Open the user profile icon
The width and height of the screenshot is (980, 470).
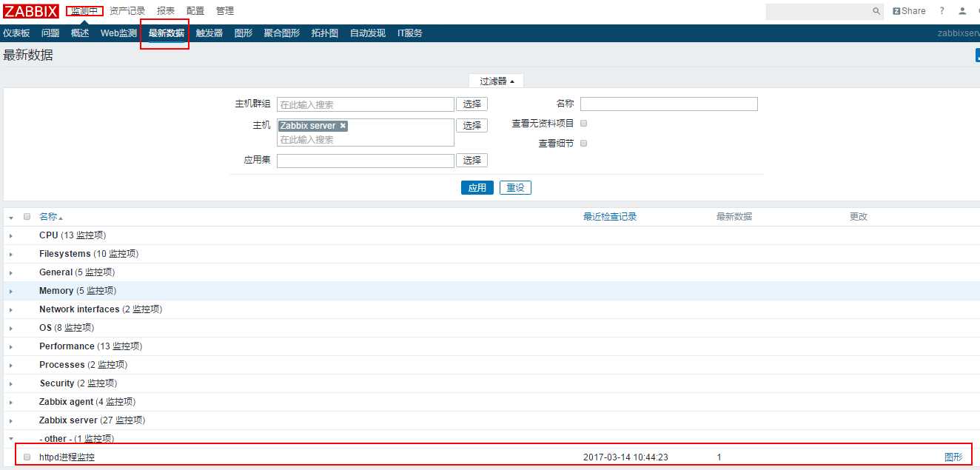pos(962,11)
